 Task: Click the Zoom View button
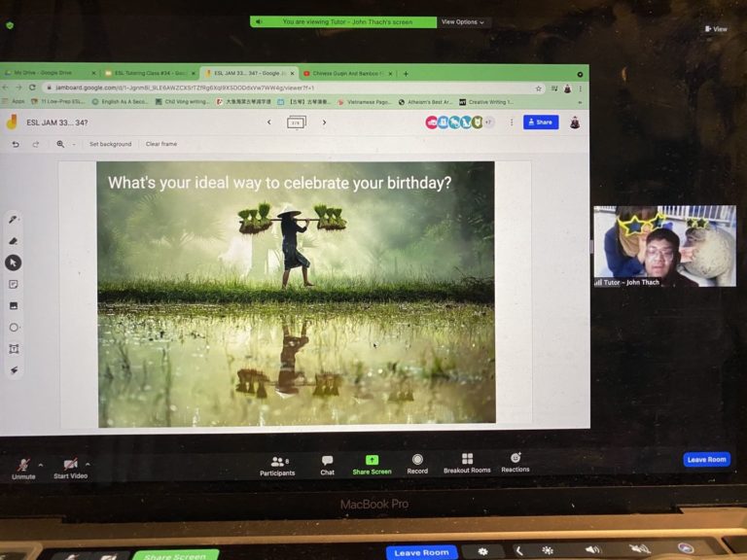pos(716,29)
